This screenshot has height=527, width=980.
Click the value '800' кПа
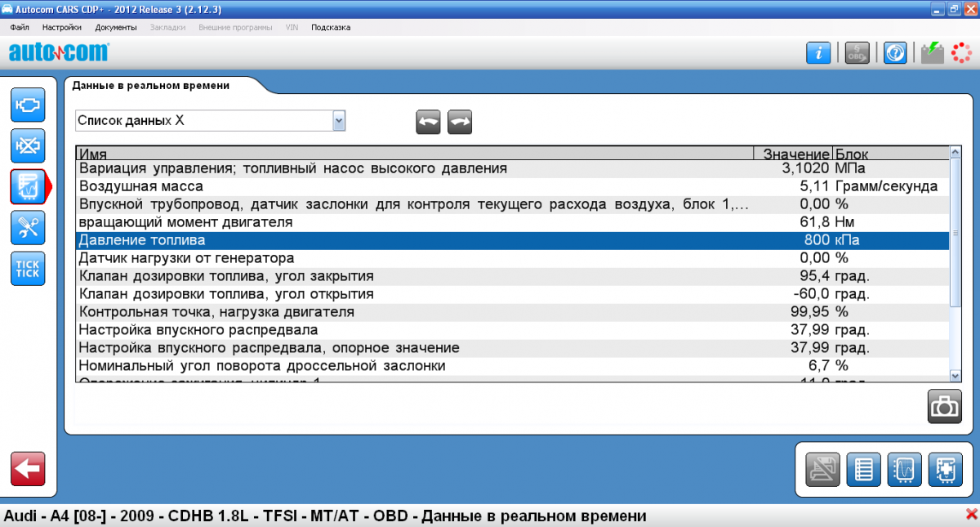(x=817, y=240)
